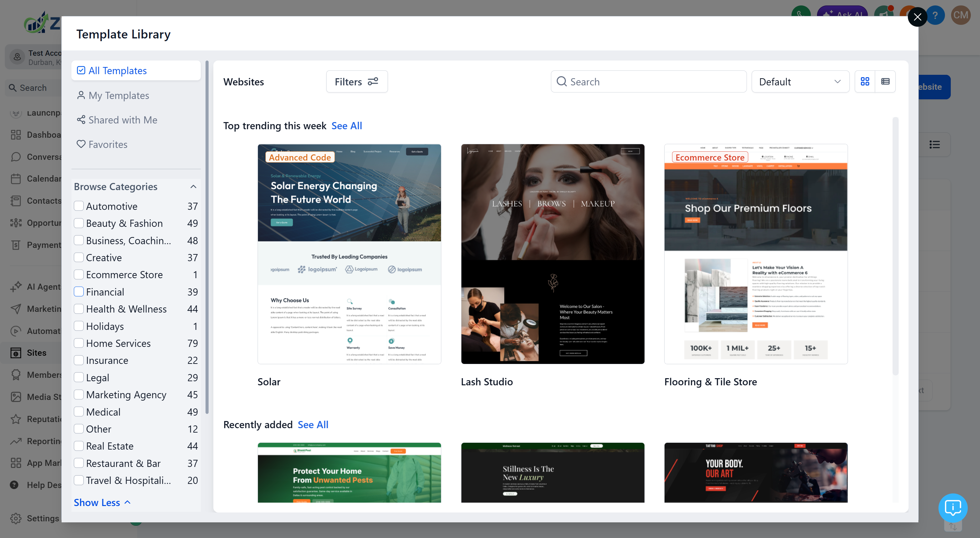The height and width of the screenshot is (538, 980).
Task: Click the Dashboard sidebar icon
Action: (16, 135)
